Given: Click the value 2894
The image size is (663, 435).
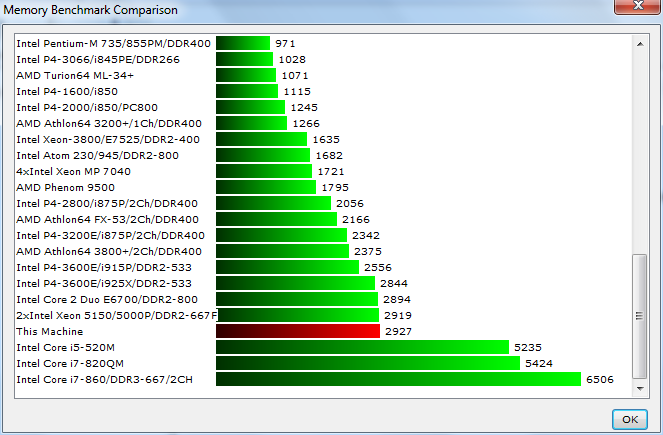Looking at the screenshot, I should tap(397, 299).
